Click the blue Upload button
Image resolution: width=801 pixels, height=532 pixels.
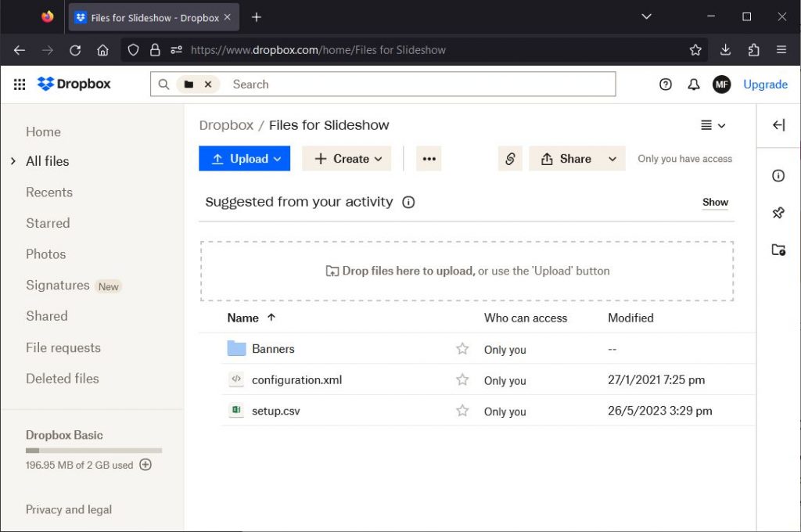244,159
